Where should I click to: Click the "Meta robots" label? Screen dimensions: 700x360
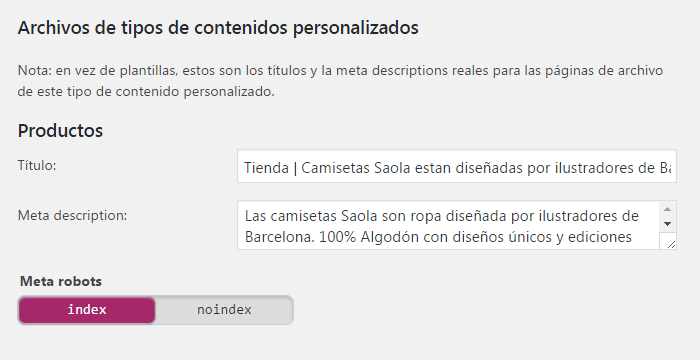(x=61, y=281)
